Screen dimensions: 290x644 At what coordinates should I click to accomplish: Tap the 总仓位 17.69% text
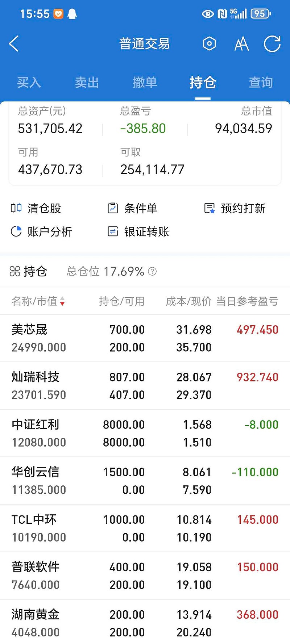click(x=105, y=271)
